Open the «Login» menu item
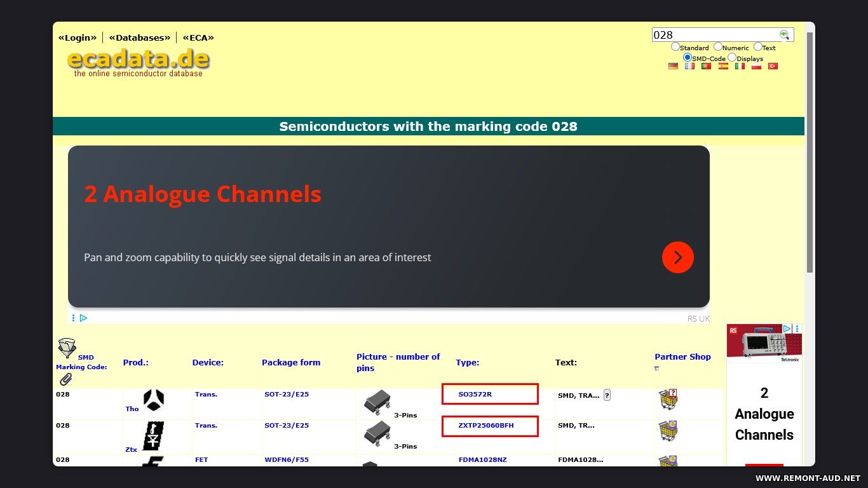This screenshot has width=868, height=488. 78,37
